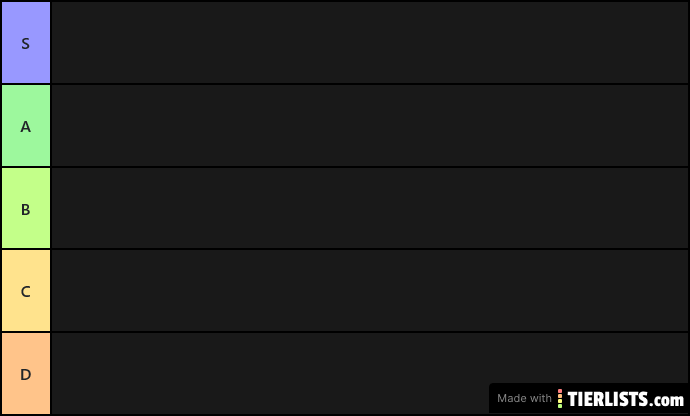Click the "Made with" watermark text
The height and width of the screenshot is (416, 690).
pyautogui.click(x=524, y=398)
